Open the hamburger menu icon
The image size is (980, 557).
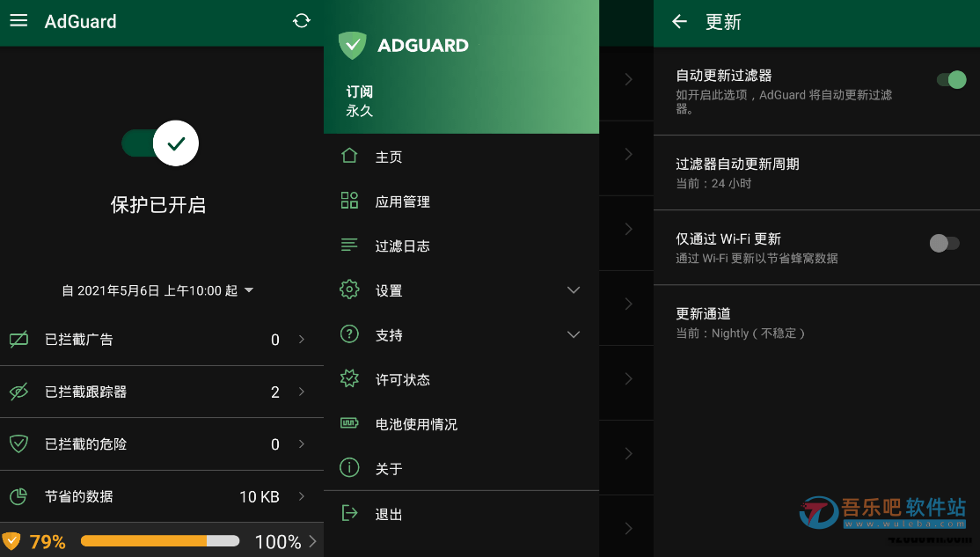point(18,20)
